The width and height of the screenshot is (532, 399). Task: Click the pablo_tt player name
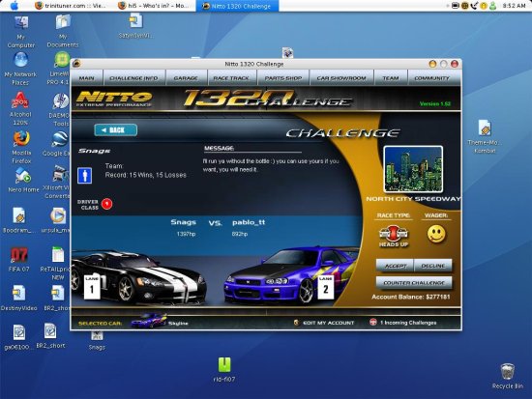249,222
